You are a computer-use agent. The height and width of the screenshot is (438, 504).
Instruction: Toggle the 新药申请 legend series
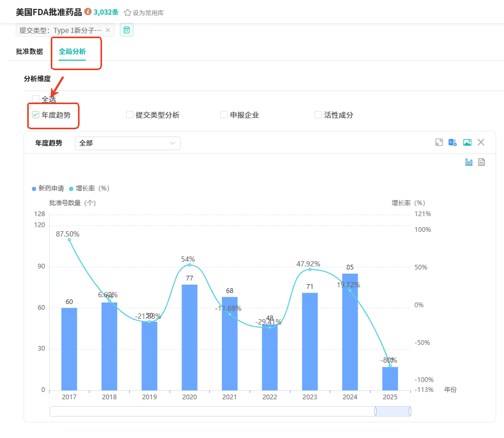click(x=48, y=188)
